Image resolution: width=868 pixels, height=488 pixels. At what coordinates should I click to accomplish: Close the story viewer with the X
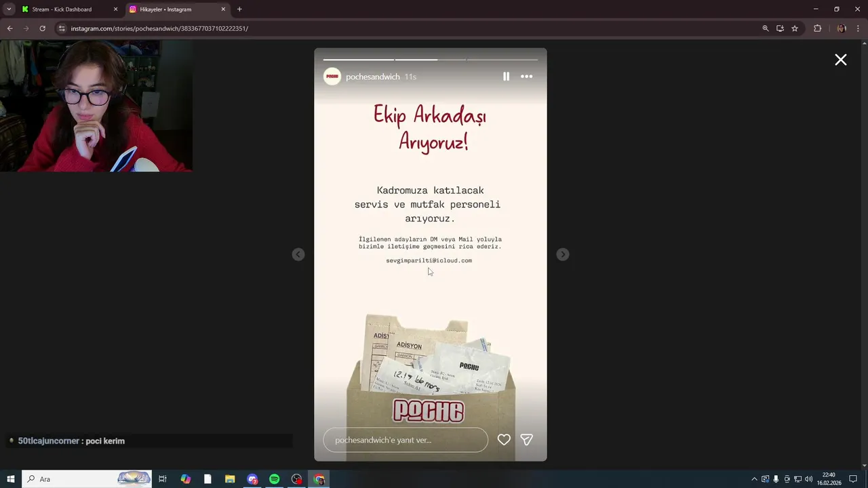[841, 60]
